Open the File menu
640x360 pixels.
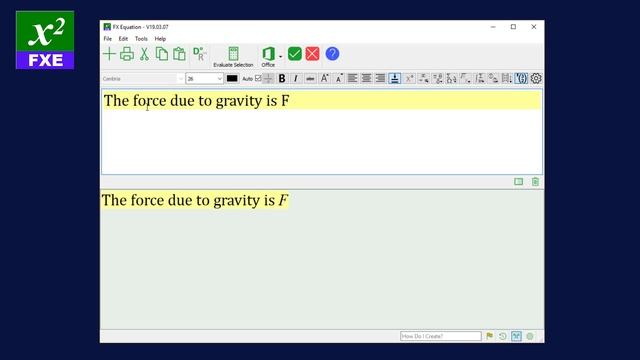[108, 39]
